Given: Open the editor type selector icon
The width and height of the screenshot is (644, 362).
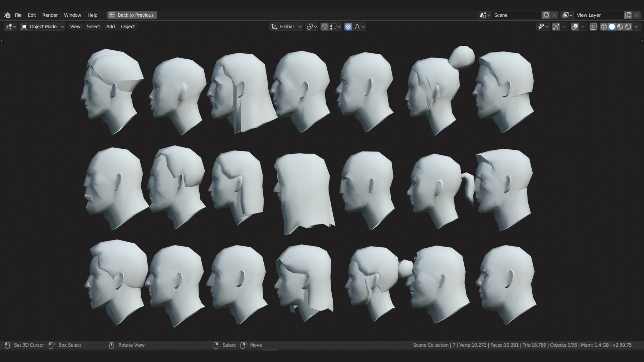Looking at the screenshot, I should pyautogui.click(x=9, y=26).
